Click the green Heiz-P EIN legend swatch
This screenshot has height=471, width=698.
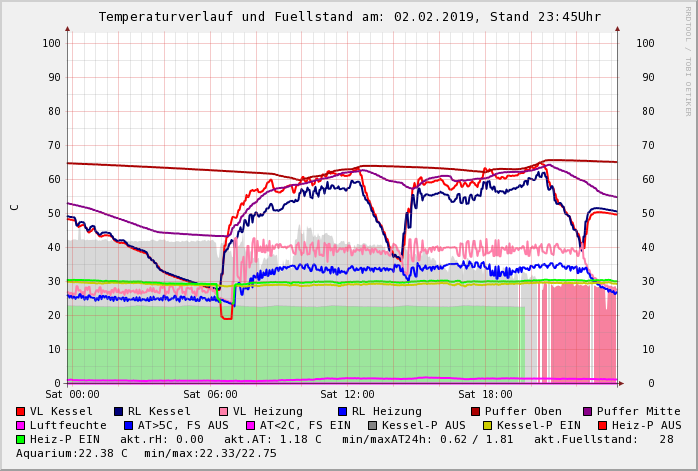tap(21, 439)
